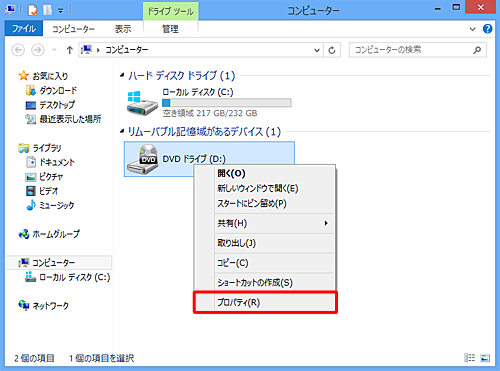Open the ドキュメント library
The height and width of the screenshot is (371, 500).
pyautogui.click(x=51, y=162)
